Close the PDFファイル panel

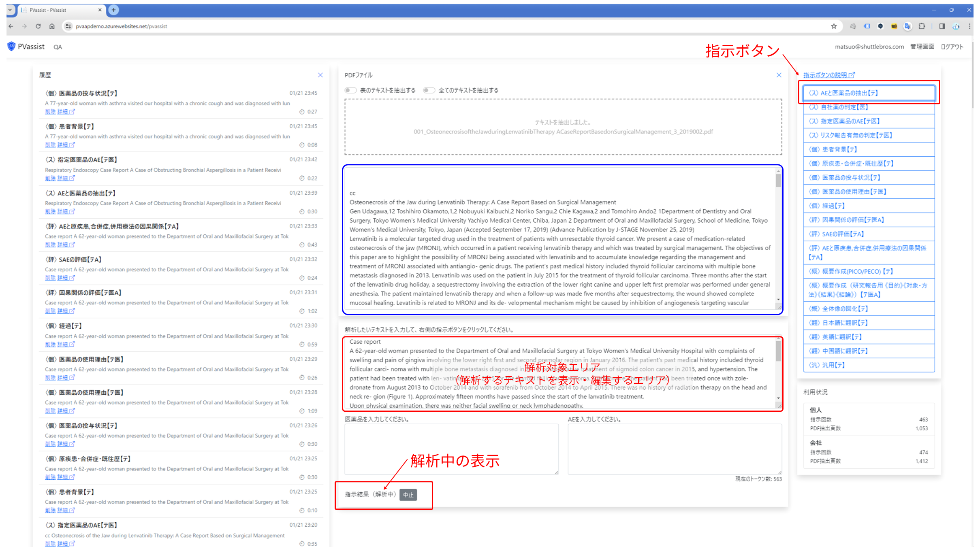(x=779, y=75)
